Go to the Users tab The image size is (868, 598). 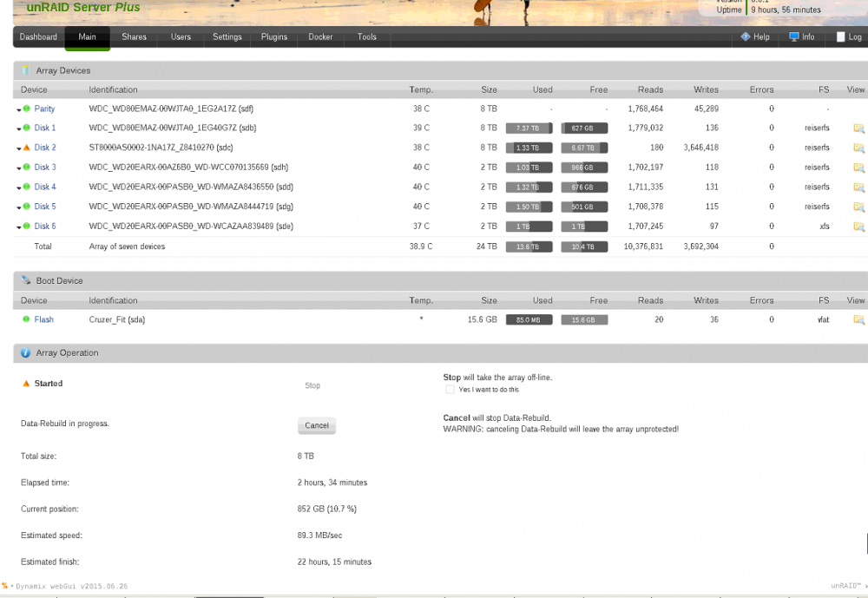181,37
